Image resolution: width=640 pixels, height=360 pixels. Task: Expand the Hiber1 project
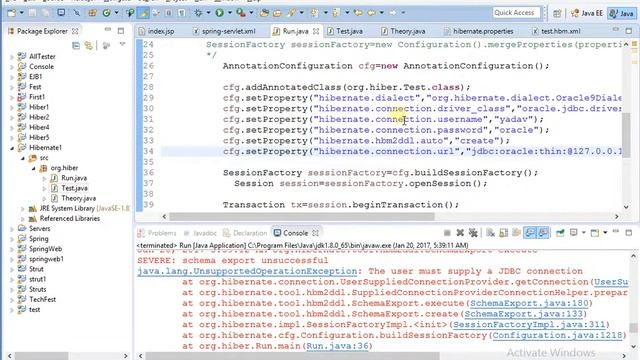tap(12, 108)
